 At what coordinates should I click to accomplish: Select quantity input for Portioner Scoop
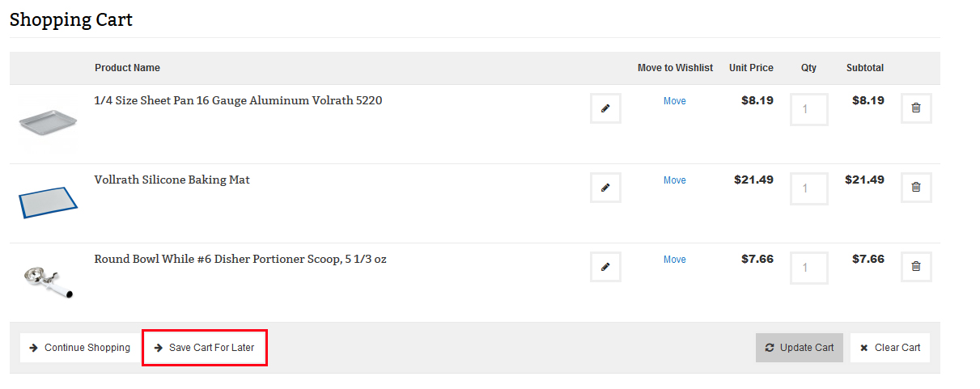pos(808,268)
